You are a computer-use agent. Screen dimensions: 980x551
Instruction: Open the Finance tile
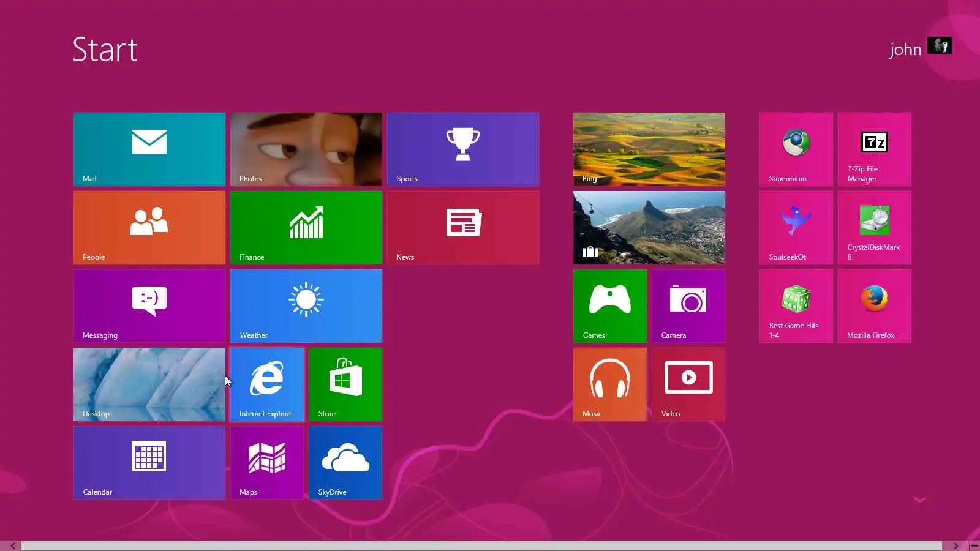tap(306, 228)
